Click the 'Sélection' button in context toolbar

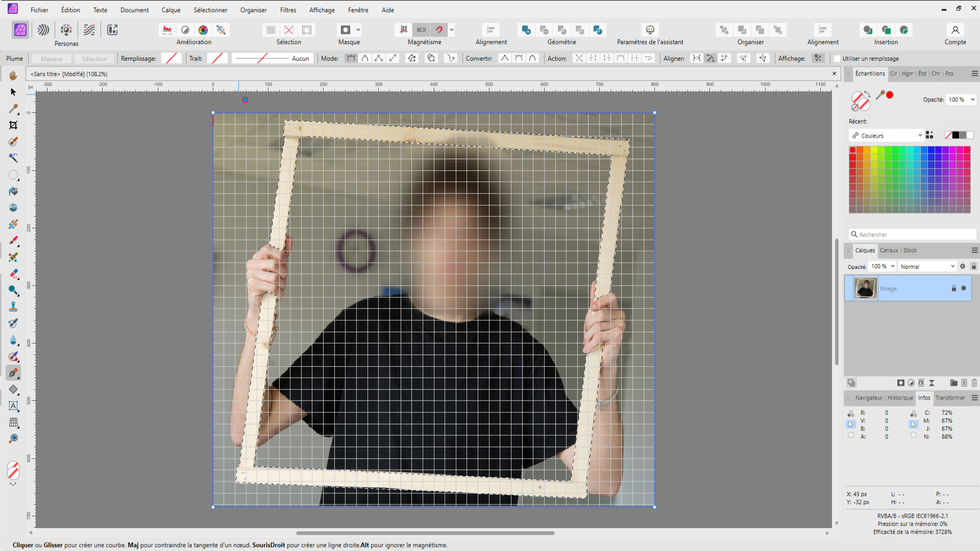94,59
